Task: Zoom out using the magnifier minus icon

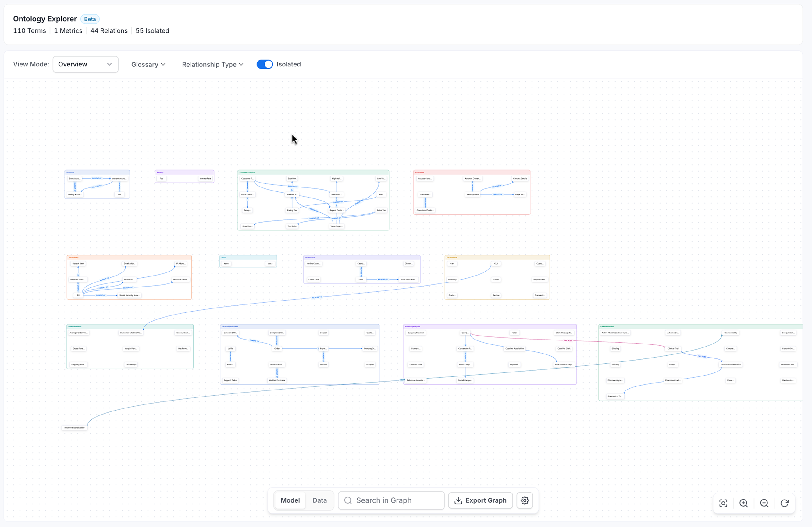Action: tap(764, 503)
